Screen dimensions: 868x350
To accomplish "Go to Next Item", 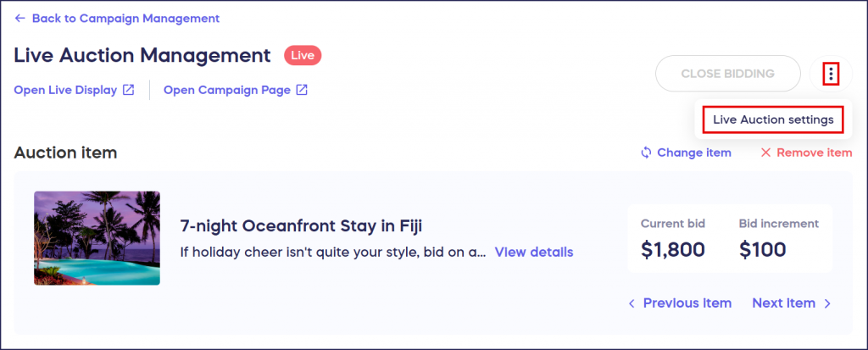I will pos(783,303).
